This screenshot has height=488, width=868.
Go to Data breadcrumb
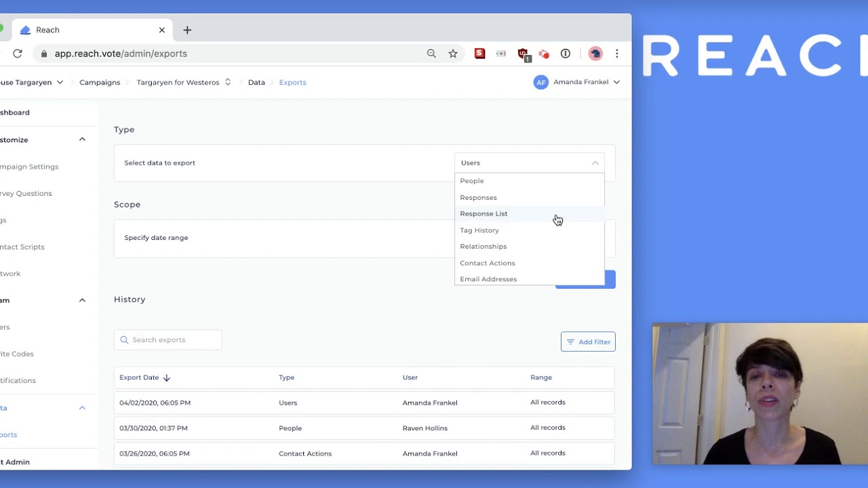point(256,82)
